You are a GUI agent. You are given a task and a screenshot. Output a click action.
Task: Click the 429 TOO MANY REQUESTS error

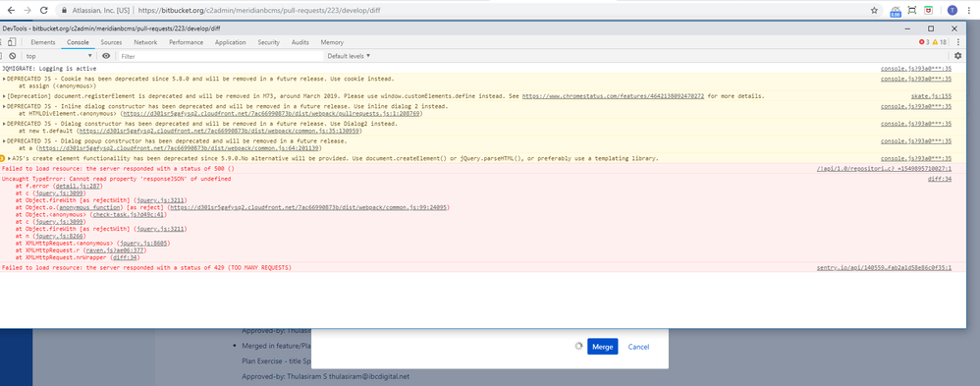pyautogui.click(x=147, y=268)
